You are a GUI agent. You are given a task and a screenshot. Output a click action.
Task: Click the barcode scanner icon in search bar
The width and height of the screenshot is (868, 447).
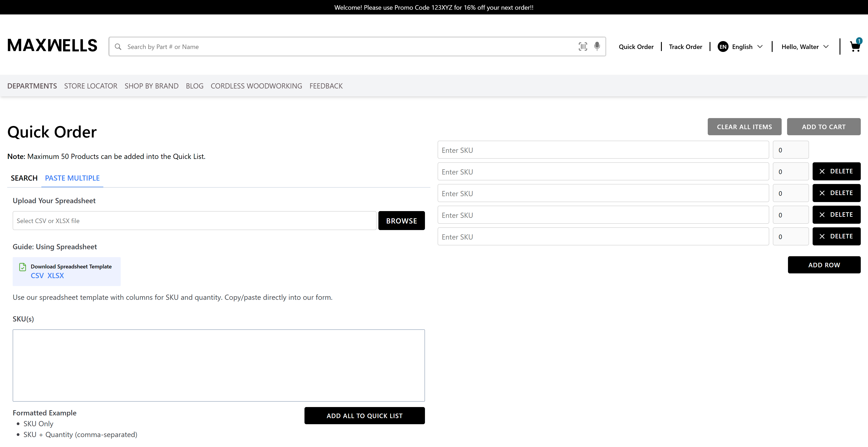tap(583, 47)
